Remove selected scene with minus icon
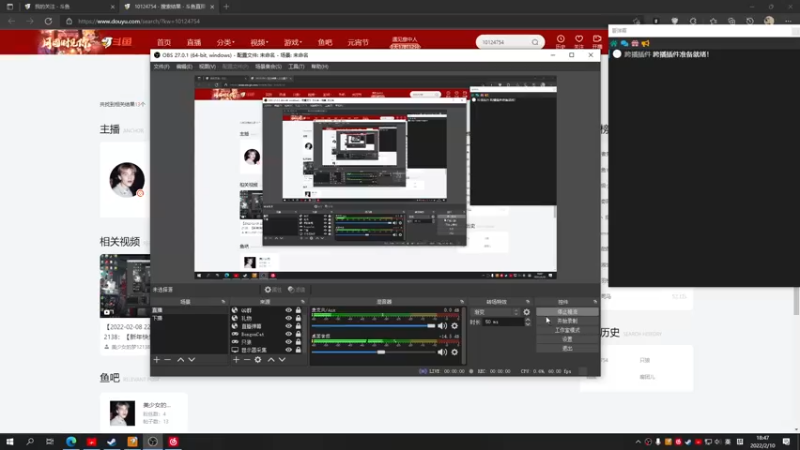Image resolution: width=800 pixels, height=450 pixels. [x=167, y=360]
